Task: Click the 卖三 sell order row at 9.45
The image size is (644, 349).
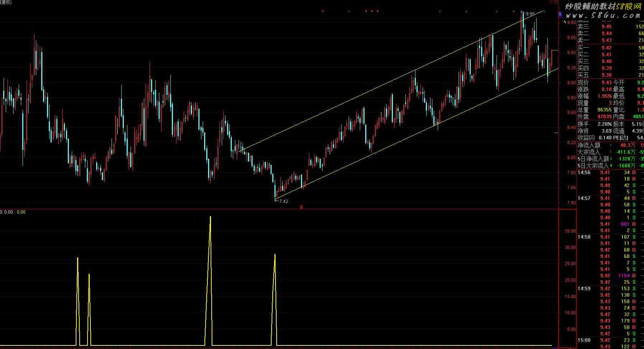Action: [x=610, y=27]
